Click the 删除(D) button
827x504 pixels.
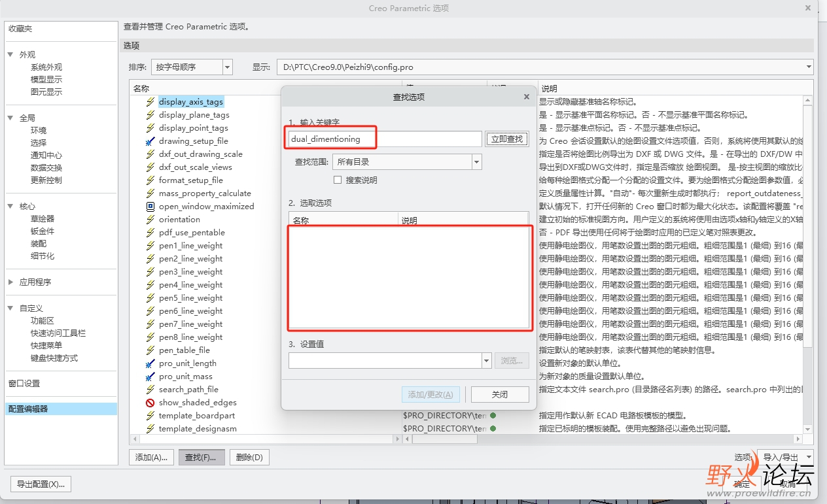pyautogui.click(x=249, y=457)
